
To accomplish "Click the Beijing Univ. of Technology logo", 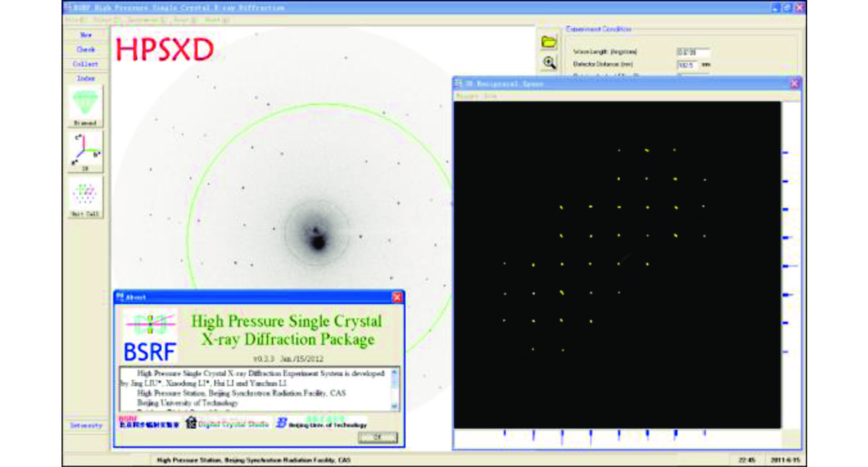I will (x=322, y=423).
